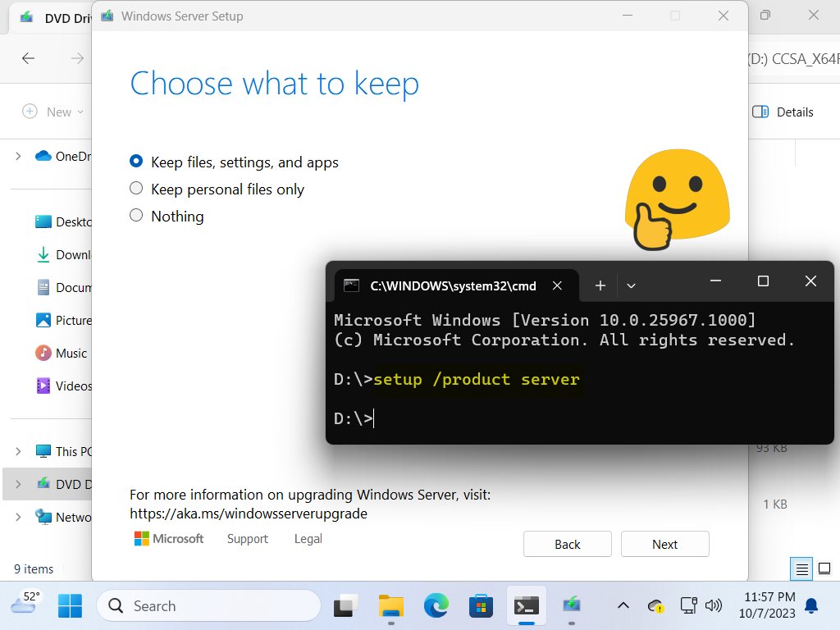Open Task View on the taskbar
Screen dimensions: 840x630
point(345,606)
